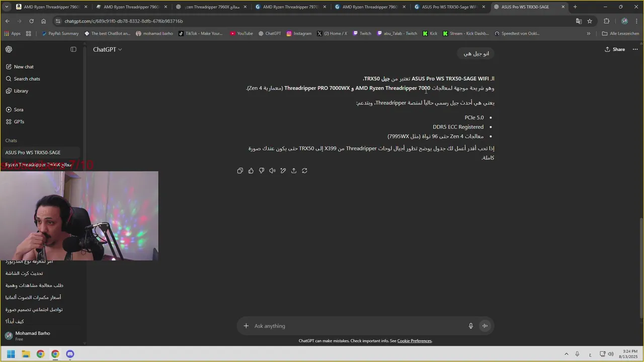Open the conversation options three-dot menu
The width and height of the screenshot is (644, 362).
point(635,49)
